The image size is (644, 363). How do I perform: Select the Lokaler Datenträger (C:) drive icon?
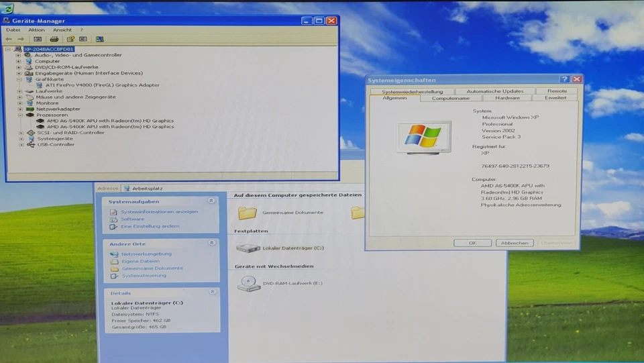(x=248, y=248)
